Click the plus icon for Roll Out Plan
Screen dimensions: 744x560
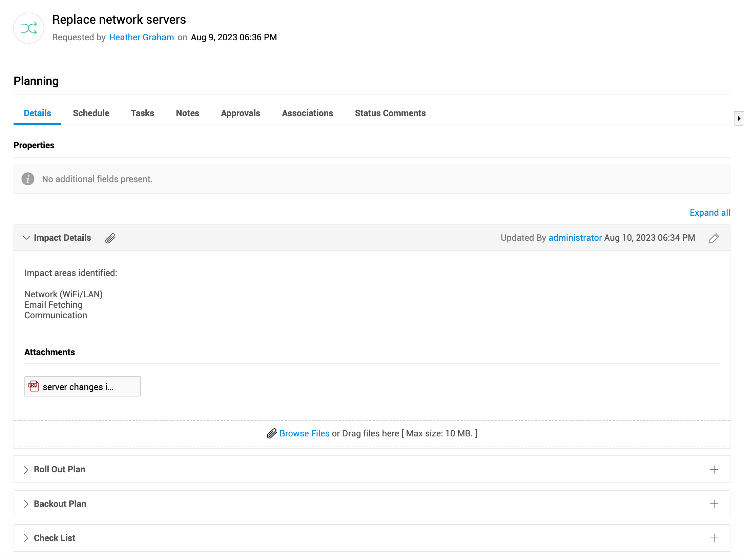(x=714, y=470)
